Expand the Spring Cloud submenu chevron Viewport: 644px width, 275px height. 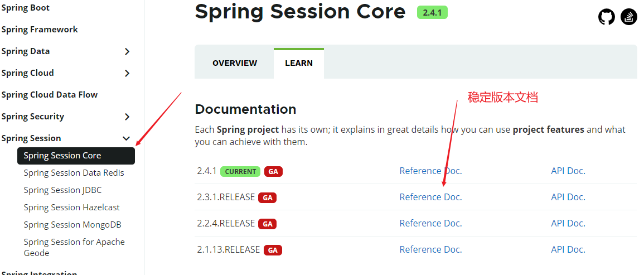(x=127, y=73)
